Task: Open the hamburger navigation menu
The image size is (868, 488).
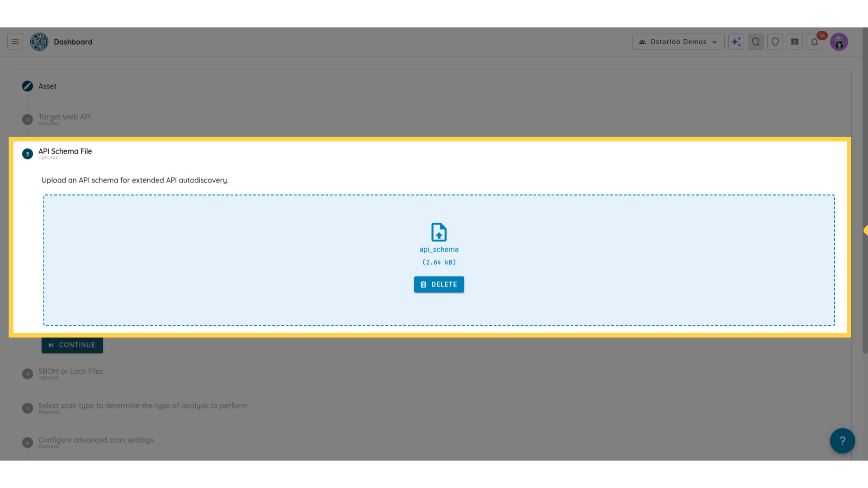Action: point(15,42)
